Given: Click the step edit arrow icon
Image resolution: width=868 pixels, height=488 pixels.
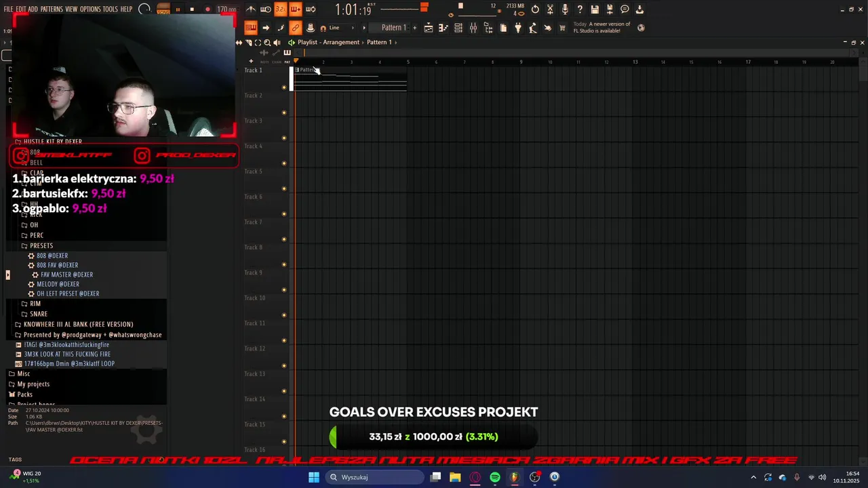Looking at the screenshot, I should (266, 28).
